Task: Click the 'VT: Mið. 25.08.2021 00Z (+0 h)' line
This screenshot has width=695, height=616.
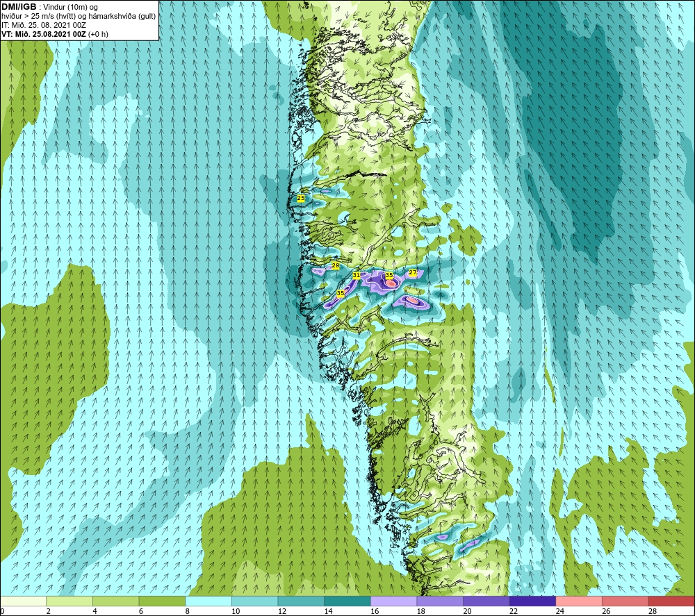Action: coord(54,34)
